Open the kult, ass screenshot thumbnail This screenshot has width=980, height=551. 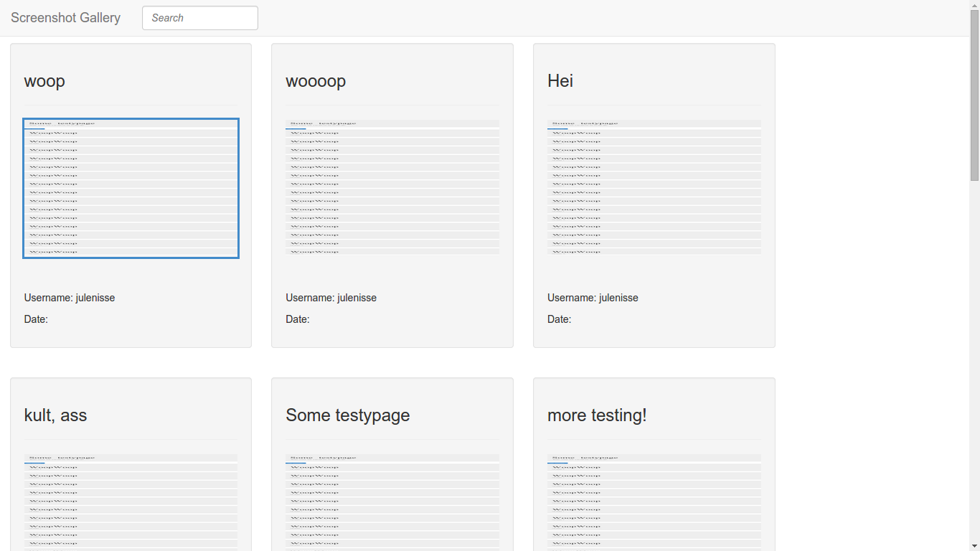[131, 502]
